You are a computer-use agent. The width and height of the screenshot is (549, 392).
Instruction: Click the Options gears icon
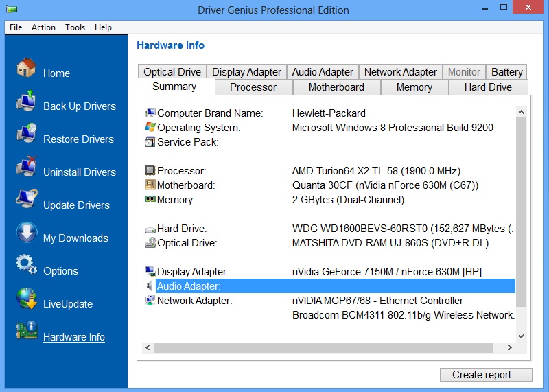click(x=26, y=264)
